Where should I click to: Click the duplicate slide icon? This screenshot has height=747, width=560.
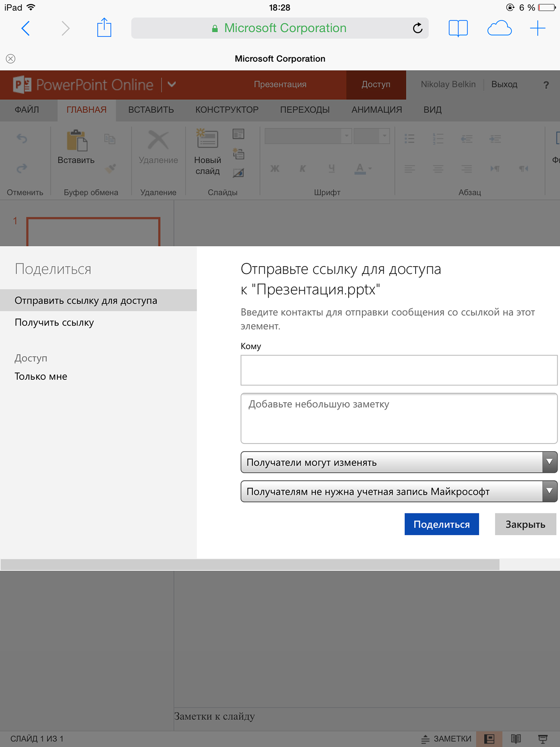(x=238, y=154)
